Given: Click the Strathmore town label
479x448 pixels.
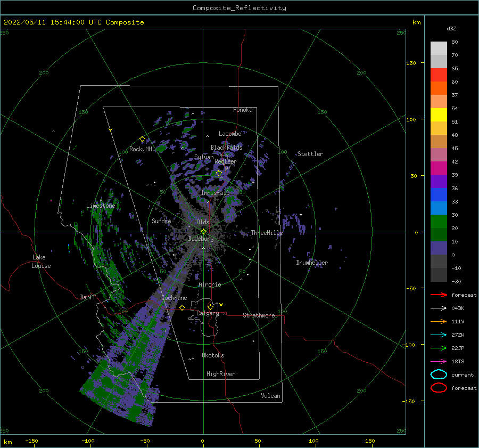Looking at the screenshot, I should 259,315.
